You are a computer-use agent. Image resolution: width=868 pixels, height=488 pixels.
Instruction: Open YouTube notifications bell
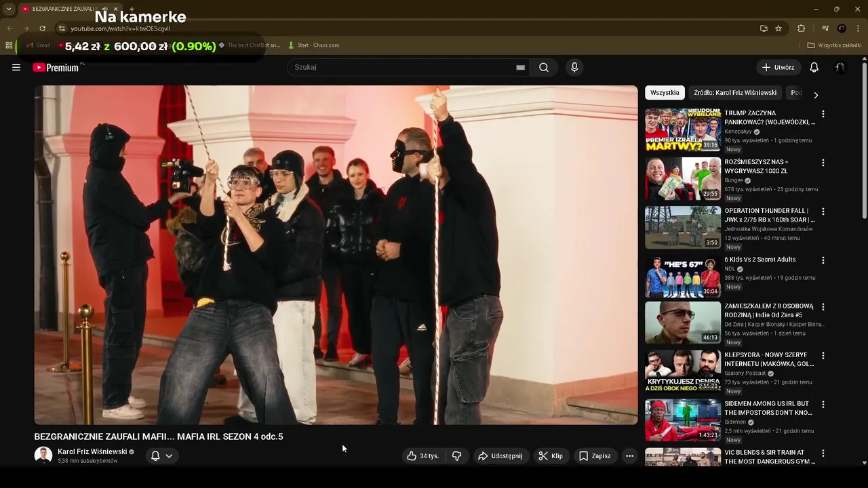pos(814,67)
